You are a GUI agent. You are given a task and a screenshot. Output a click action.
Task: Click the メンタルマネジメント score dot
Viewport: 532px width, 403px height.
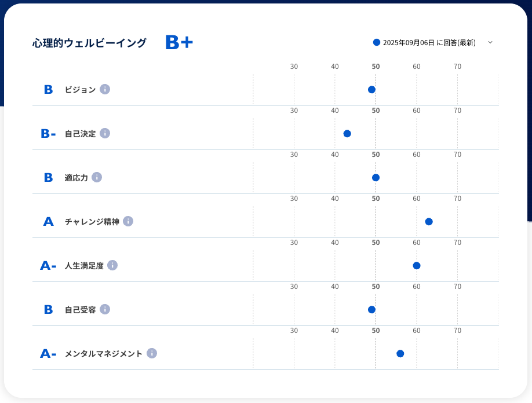coord(400,354)
